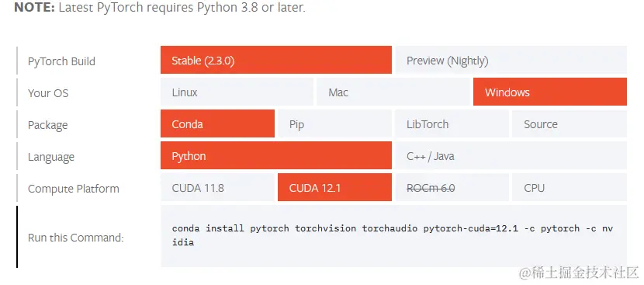Switch language to C++ / Java

pos(511,155)
